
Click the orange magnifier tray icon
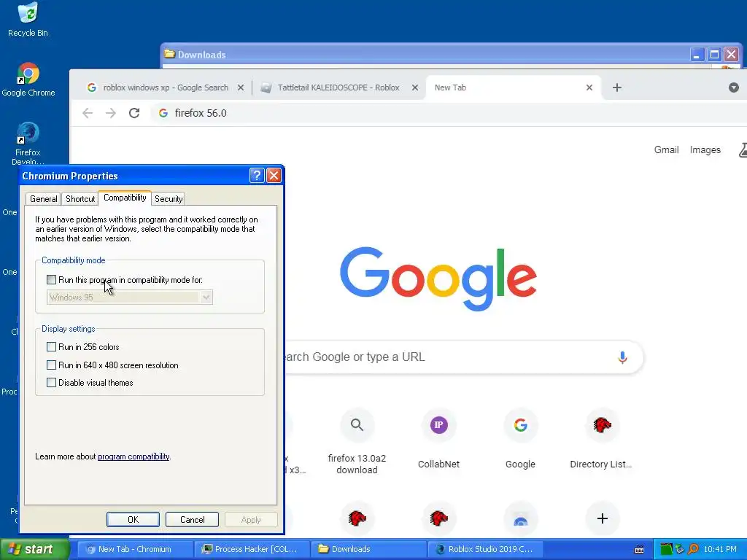coord(694,549)
